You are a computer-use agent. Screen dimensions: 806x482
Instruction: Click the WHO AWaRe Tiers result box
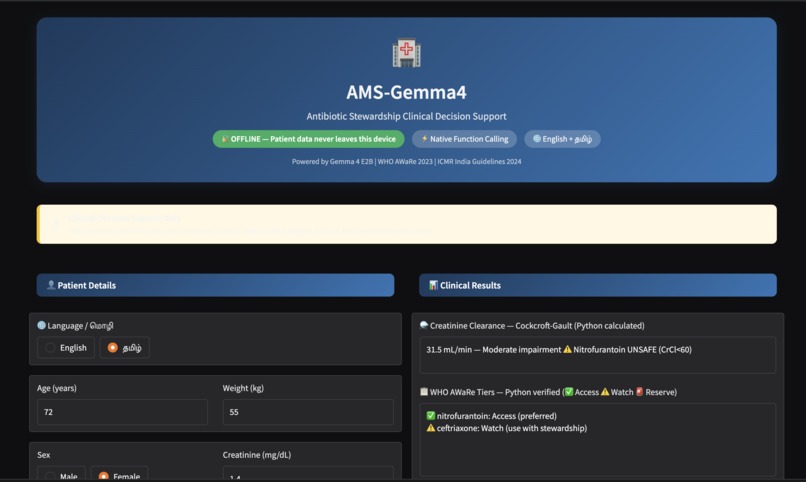click(598, 440)
